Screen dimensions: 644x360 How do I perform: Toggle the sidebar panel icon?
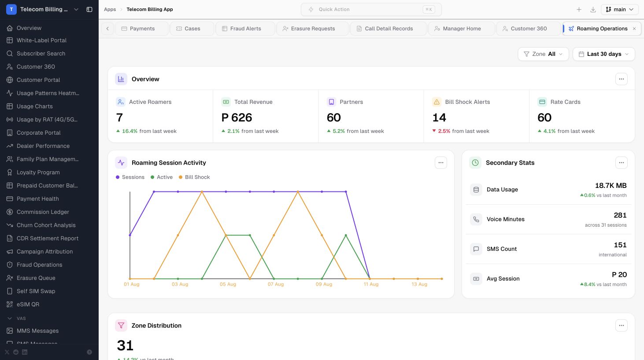pyautogui.click(x=89, y=9)
